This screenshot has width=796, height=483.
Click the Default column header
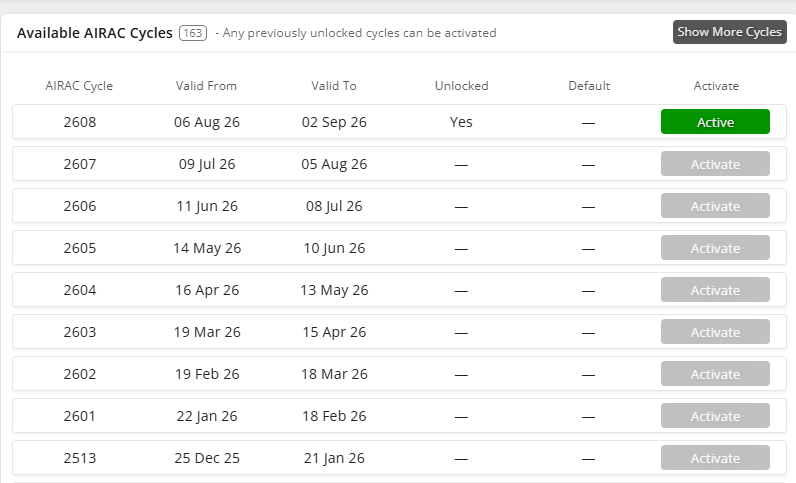point(589,86)
